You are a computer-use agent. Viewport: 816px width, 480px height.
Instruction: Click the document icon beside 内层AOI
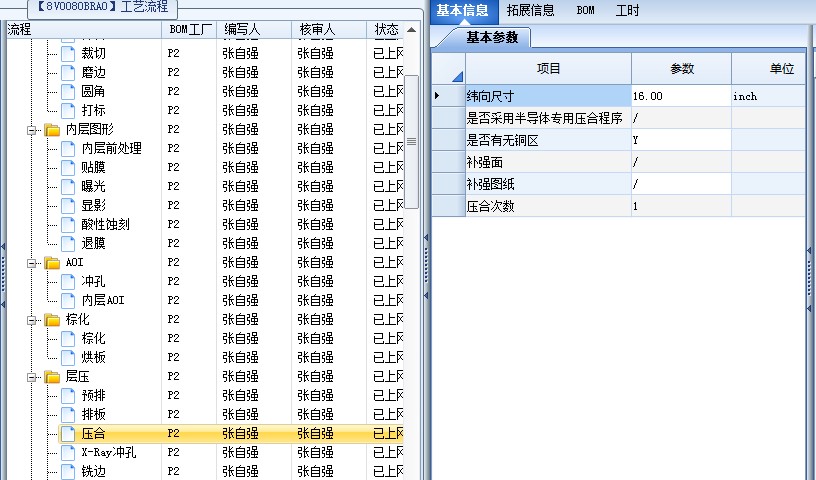tap(68, 300)
